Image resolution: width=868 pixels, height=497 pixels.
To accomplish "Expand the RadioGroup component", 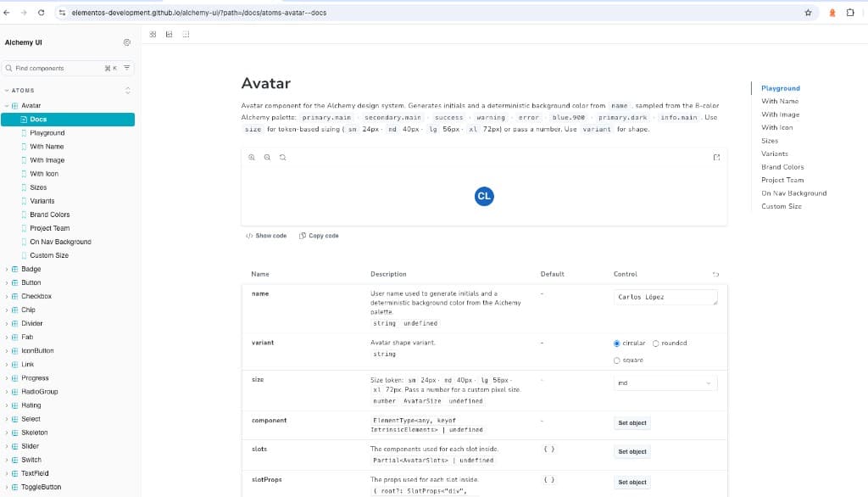I will click(39, 392).
